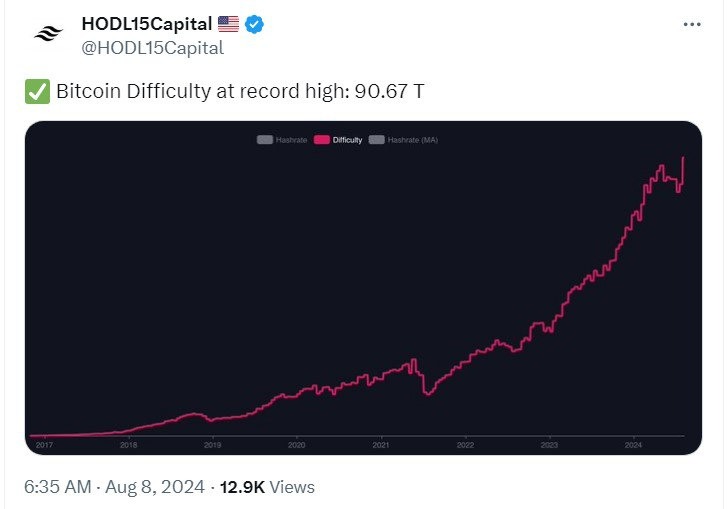Click the HODL15Capital profile avatar
Viewport: 728px width, 509px height.
[x=47, y=34]
